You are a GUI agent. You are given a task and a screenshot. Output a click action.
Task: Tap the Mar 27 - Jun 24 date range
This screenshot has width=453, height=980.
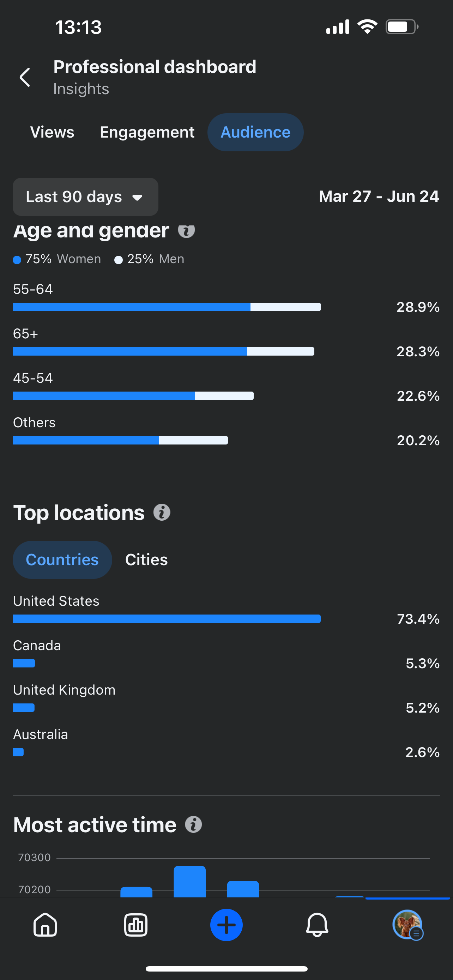[x=379, y=197]
